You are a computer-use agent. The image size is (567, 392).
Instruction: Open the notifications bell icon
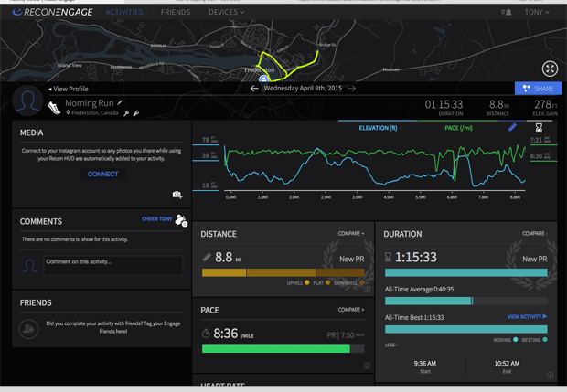pyautogui.click(x=507, y=12)
